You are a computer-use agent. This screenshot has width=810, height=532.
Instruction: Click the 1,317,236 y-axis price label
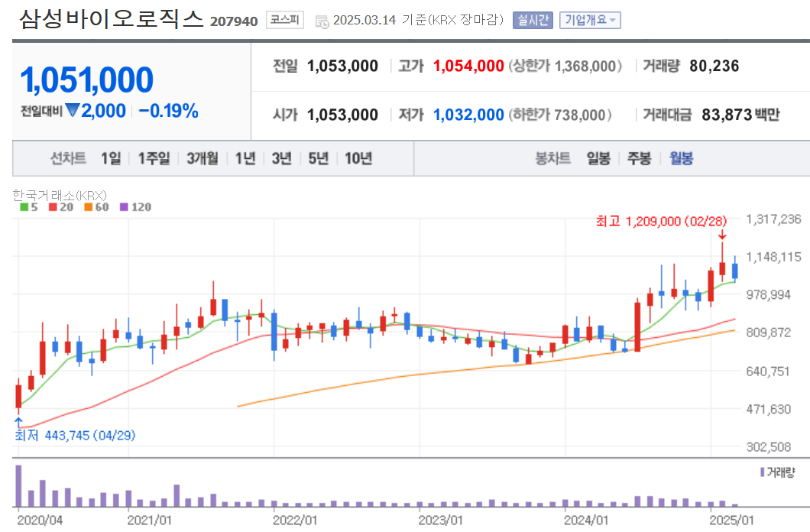point(773,219)
